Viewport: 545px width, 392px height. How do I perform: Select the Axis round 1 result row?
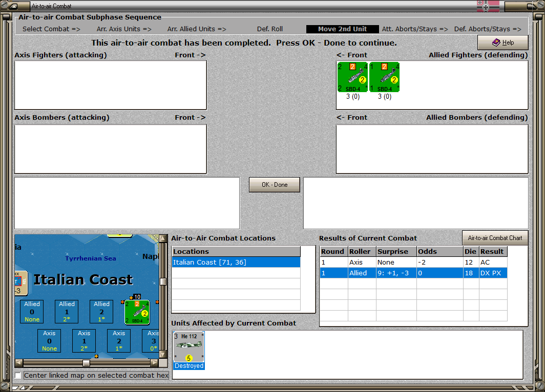click(413, 262)
